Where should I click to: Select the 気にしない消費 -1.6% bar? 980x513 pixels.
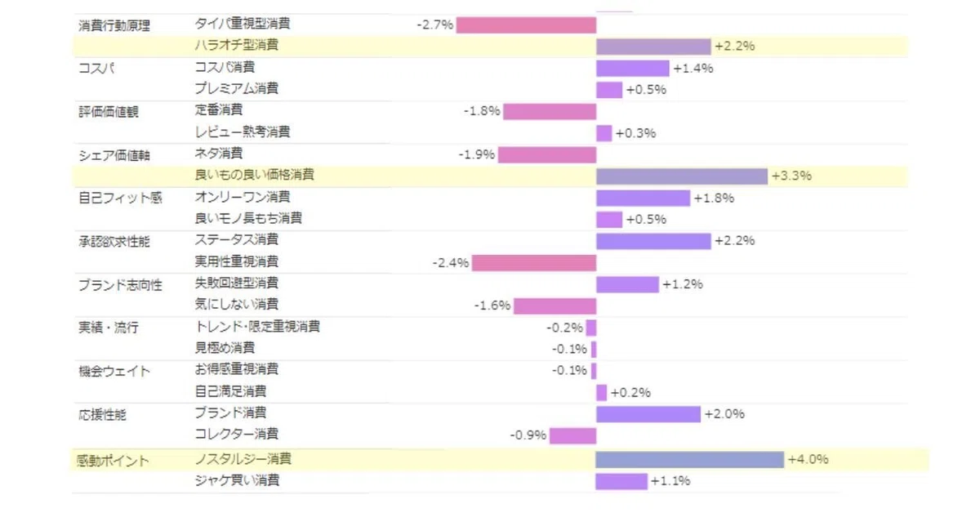(555, 306)
